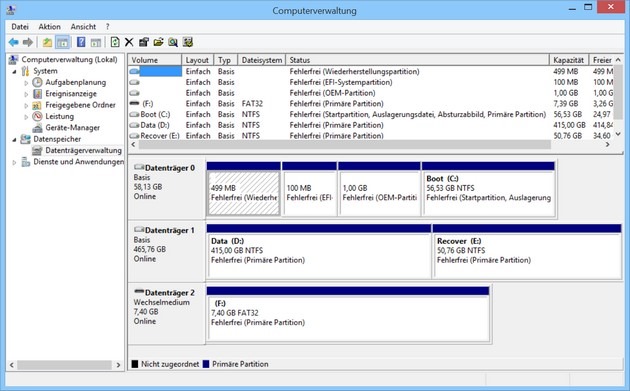Click the Recover (E:) partition block
630x391 pixels.
(527, 251)
